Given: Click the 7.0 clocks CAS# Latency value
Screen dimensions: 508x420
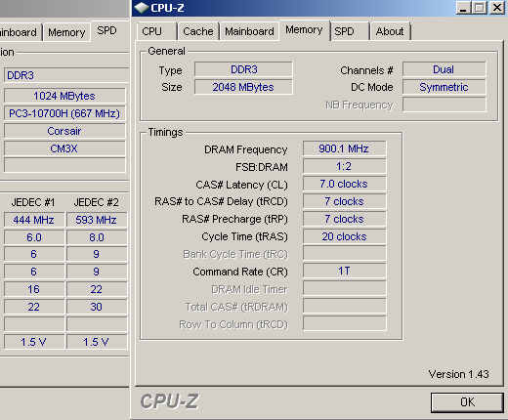Looking at the screenshot, I should [x=345, y=184].
